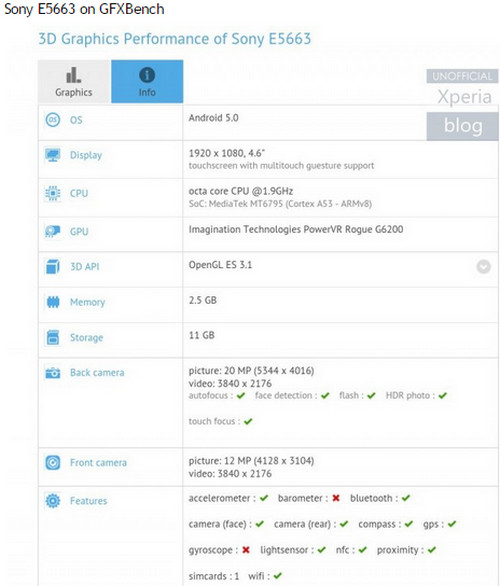Click the Memory chip icon
This screenshot has width=500, height=586.
(53, 302)
